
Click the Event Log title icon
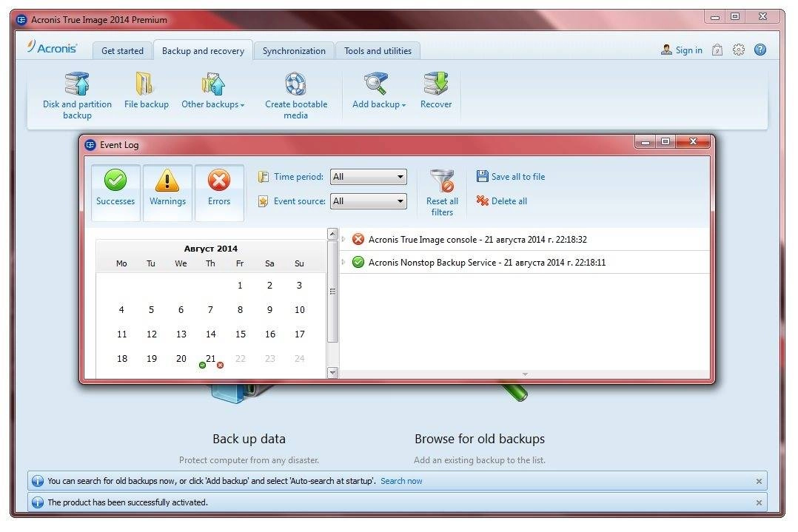pyautogui.click(x=90, y=145)
